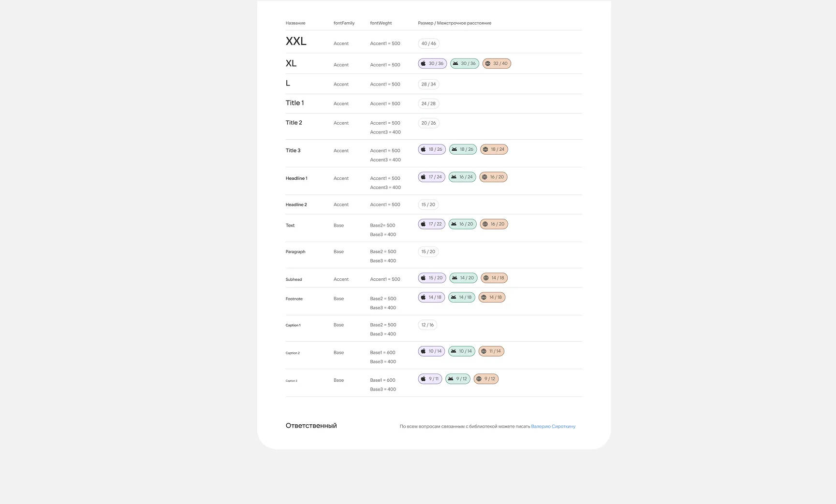
Task: Click the Title 1 style name
Action: (x=295, y=103)
